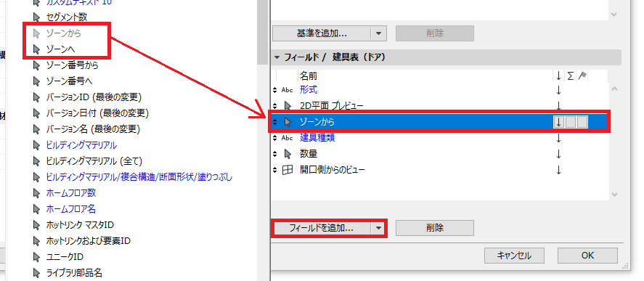Screen dimensions: 644x281
Task: Click the reorder handle for 数量 row
Action: coord(274,154)
